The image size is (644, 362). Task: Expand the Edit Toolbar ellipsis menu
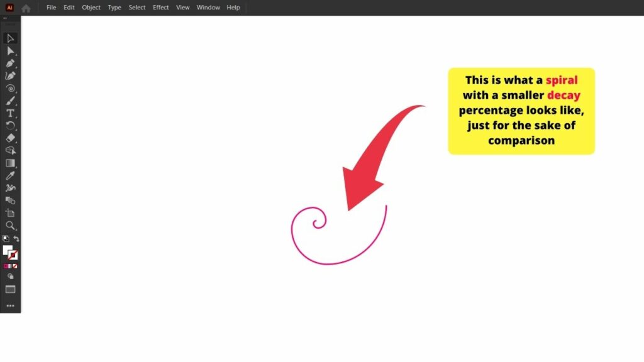(x=11, y=305)
